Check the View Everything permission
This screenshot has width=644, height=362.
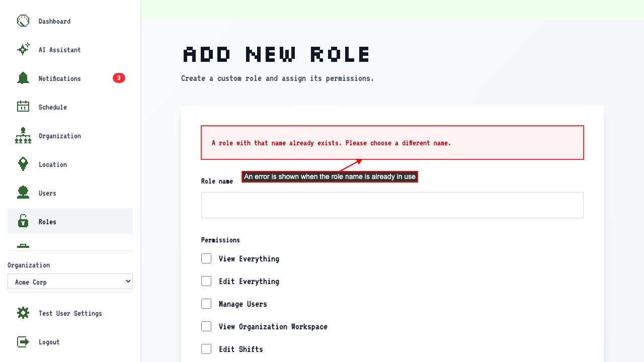[206, 258]
